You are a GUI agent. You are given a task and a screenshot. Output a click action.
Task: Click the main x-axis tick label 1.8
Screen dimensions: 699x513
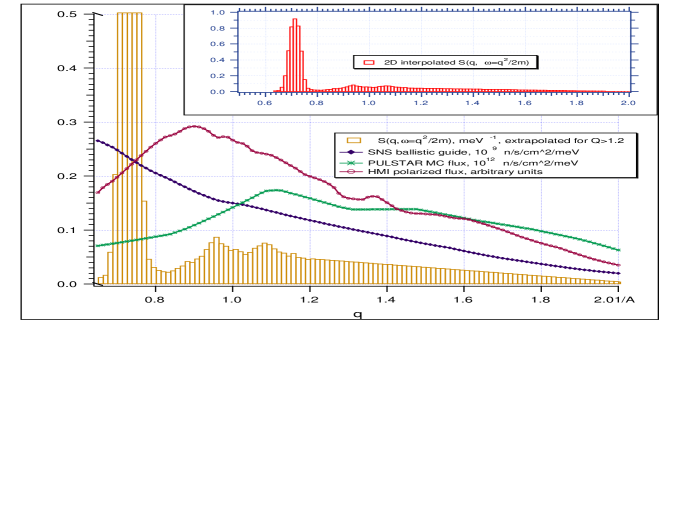(x=541, y=300)
